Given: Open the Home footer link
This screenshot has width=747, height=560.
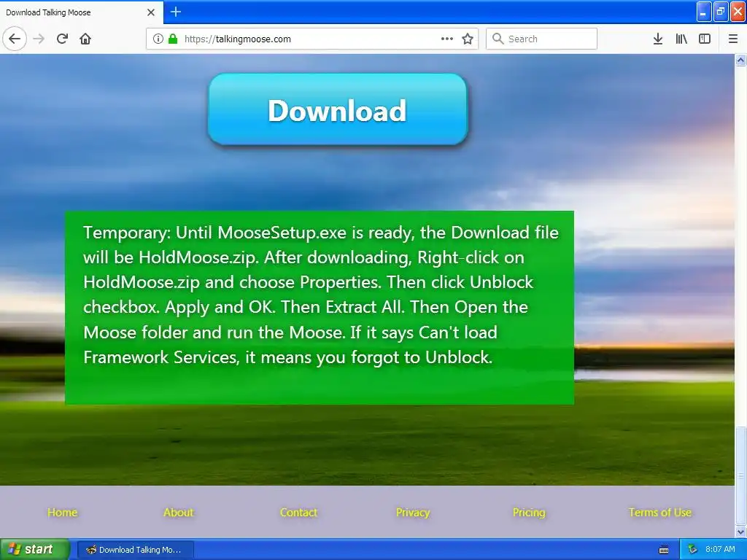Looking at the screenshot, I should (63, 513).
